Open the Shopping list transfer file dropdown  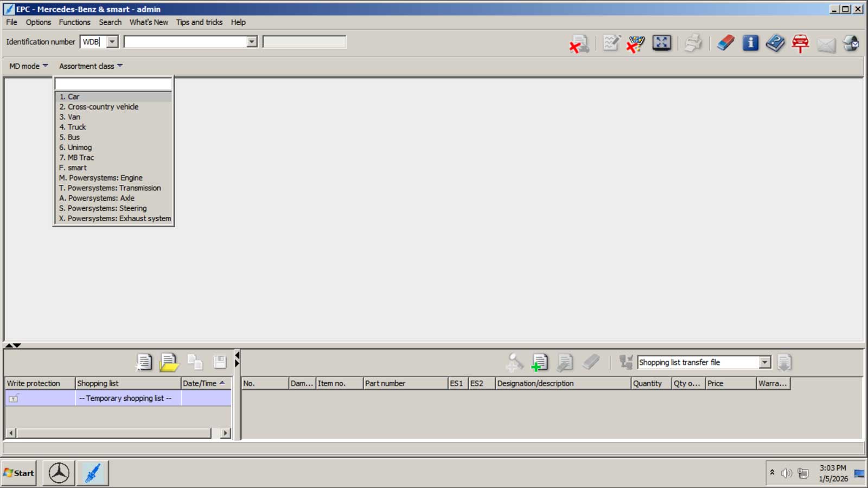tap(764, 362)
